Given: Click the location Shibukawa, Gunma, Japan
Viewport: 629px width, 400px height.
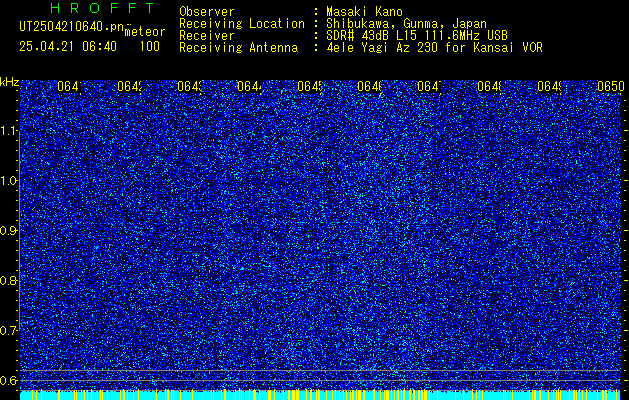Looking at the screenshot, I should 406,24.
